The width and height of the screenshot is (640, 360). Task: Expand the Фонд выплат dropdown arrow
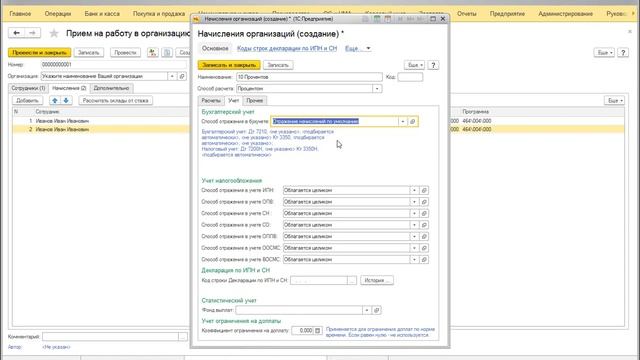point(367,311)
